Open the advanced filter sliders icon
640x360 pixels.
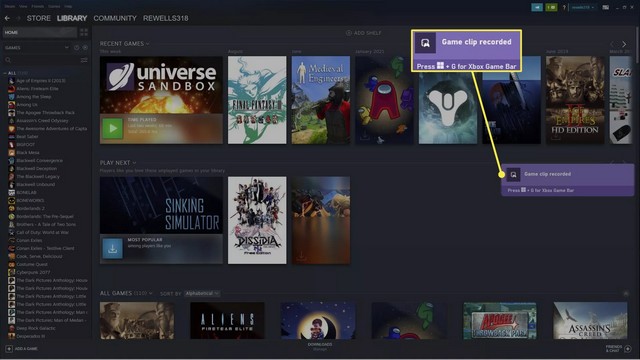click(84, 60)
